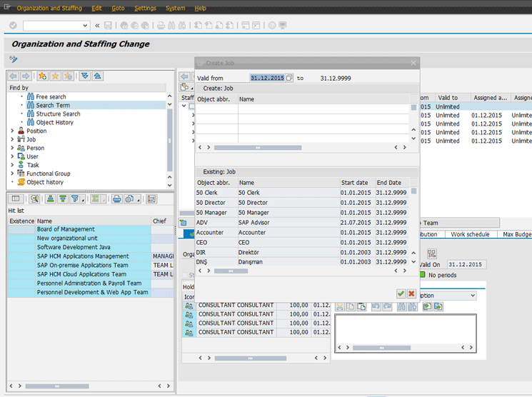Click the back arrow in search panel
This screenshot has width=532, height=397.
(14, 76)
